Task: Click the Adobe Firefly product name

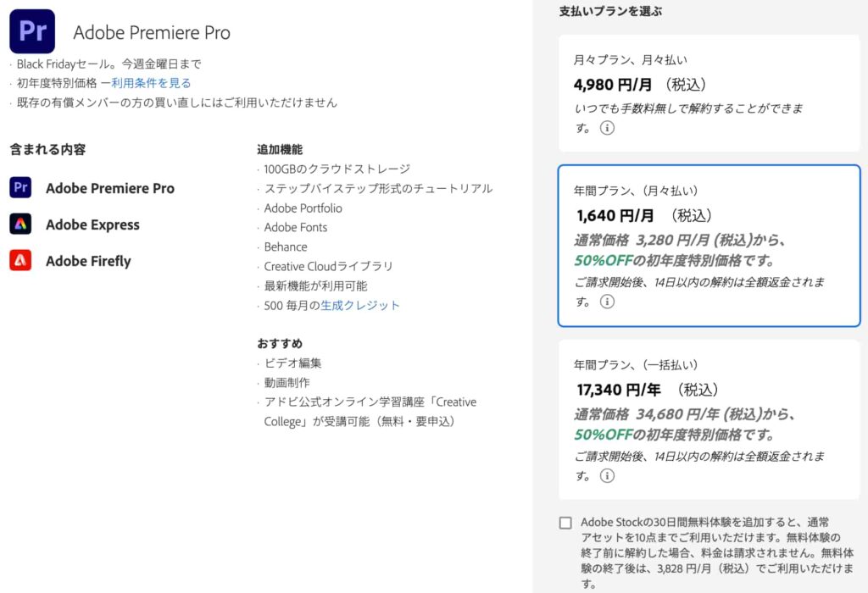Action: pyautogui.click(x=88, y=261)
